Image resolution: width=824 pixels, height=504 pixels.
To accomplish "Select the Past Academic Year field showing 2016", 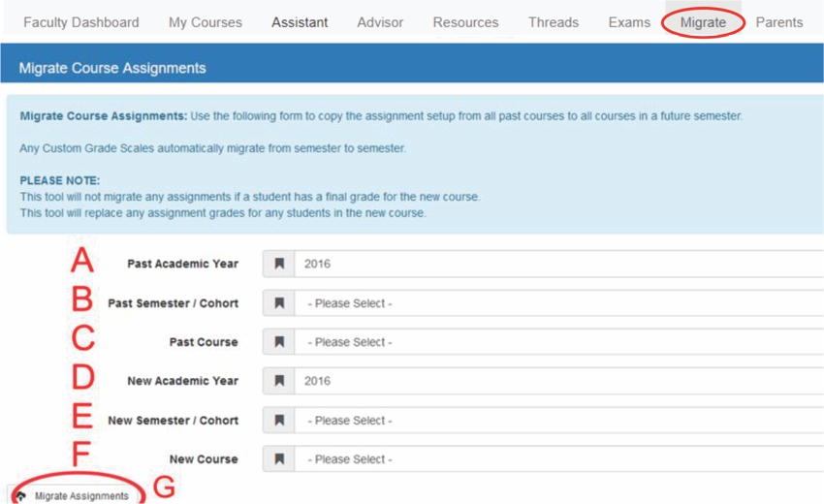I will pos(559,264).
